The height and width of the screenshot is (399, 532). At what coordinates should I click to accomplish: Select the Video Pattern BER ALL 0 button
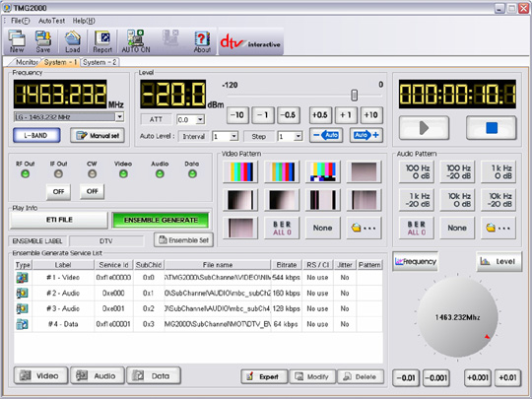[x=282, y=228]
